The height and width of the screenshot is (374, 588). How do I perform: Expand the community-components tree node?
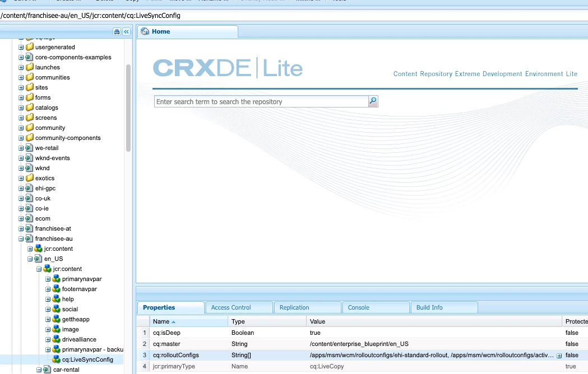coord(21,138)
